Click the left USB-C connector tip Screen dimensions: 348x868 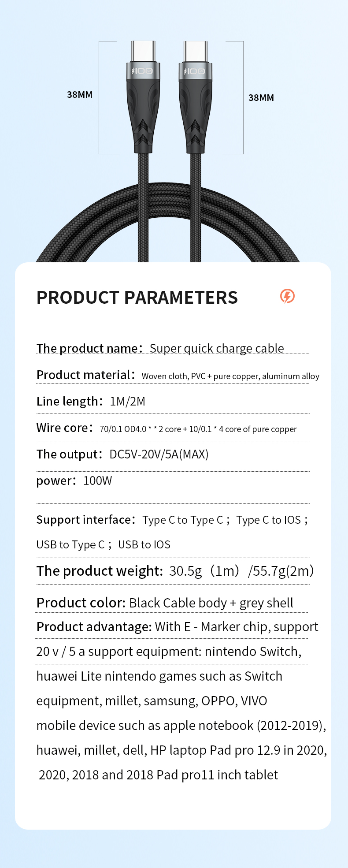(143, 52)
